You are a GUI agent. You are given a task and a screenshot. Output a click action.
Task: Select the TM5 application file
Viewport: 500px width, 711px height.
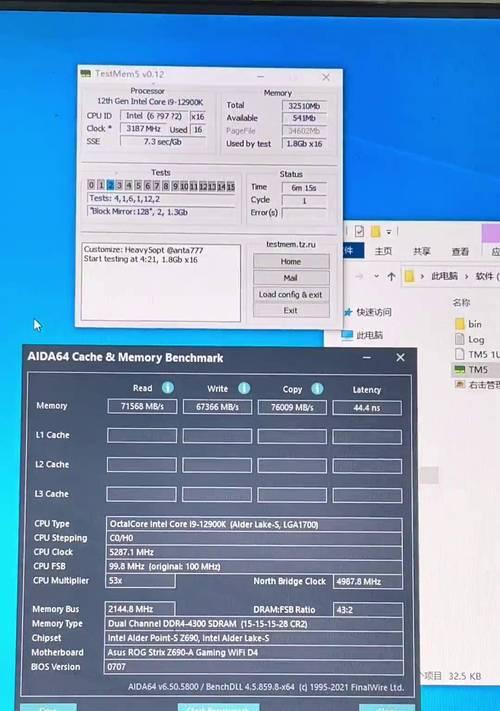[x=471, y=370]
